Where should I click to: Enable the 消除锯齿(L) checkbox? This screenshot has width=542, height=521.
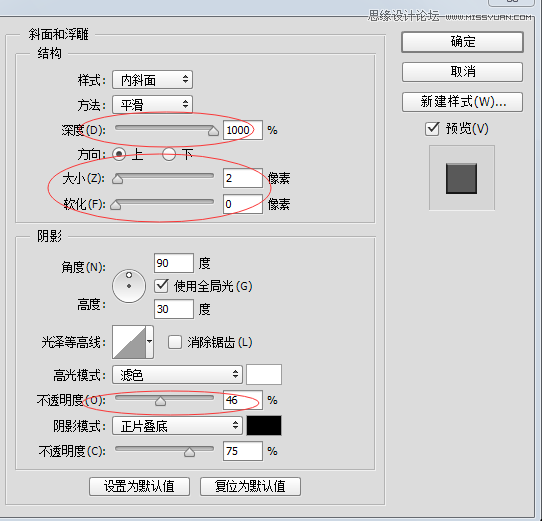(175, 342)
